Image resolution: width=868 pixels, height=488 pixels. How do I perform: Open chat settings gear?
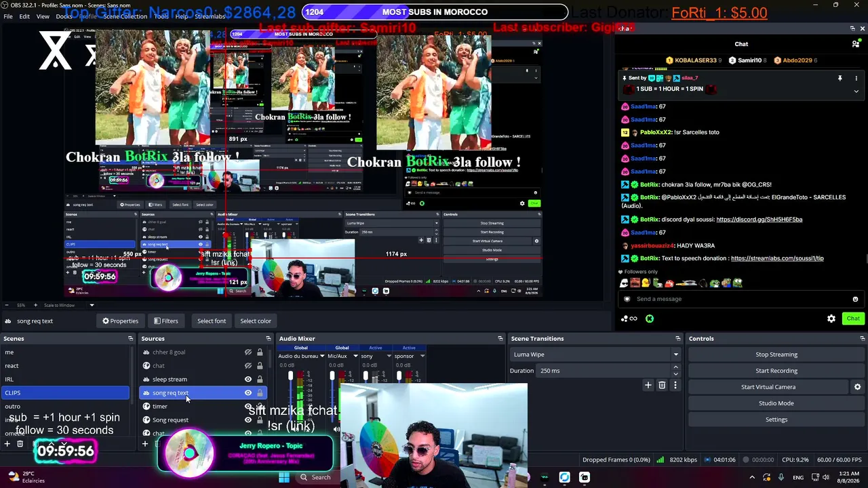(831, 319)
